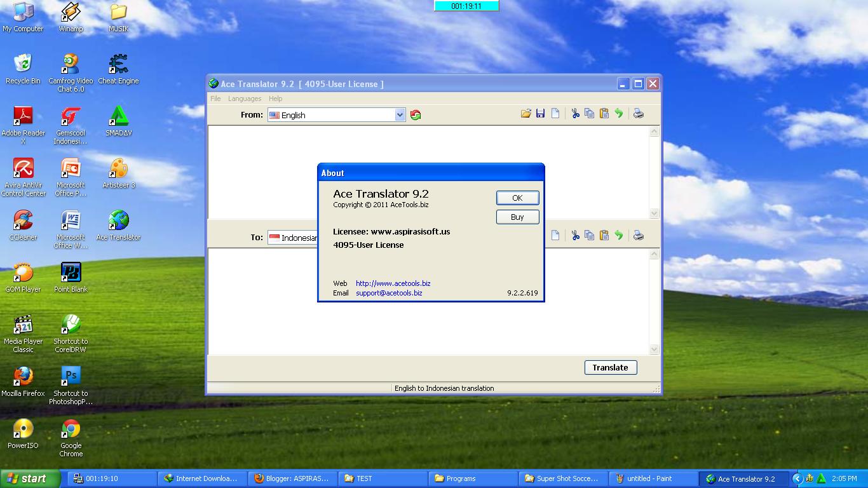Click 'English to Indonesian translation' status text

tap(444, 388)
